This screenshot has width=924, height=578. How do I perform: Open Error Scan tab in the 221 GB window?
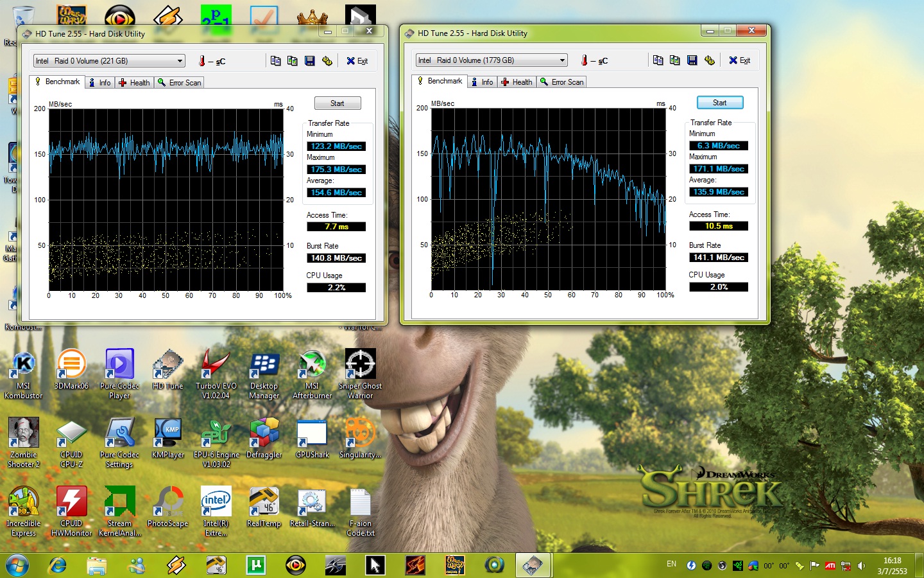(x=180, y=82)
